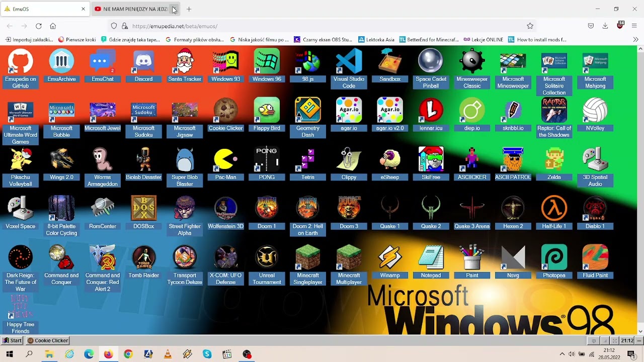This screenshot has height=362, width=644.
Task: Open the Lekcje ONLINE bookmark
Action: 484,39
